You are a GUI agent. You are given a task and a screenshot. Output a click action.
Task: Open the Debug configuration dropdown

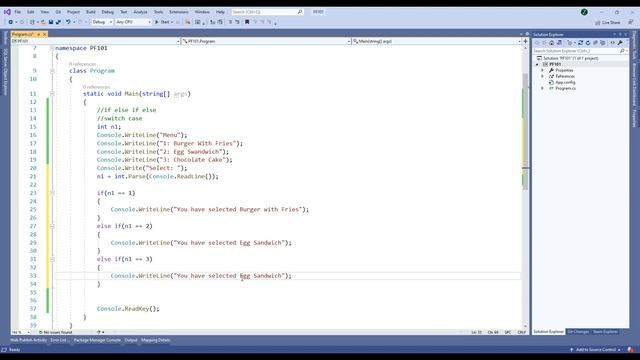click(x=102, y=22)
